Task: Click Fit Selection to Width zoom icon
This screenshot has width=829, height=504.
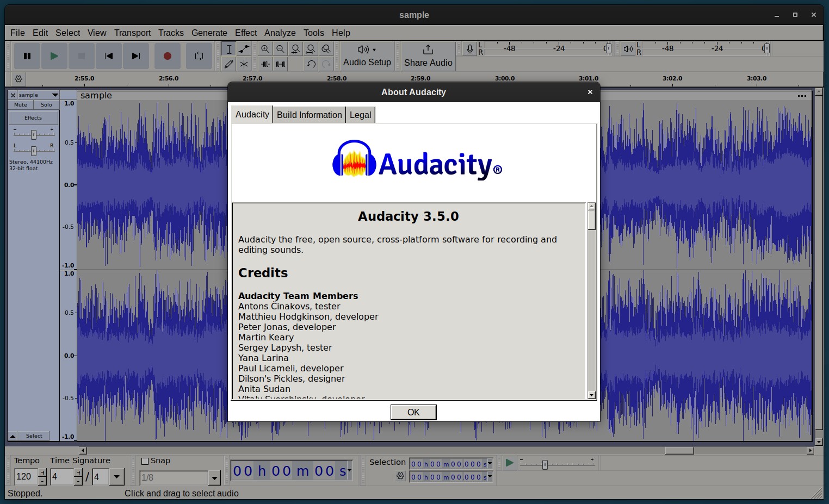Action: coord(295,49)
